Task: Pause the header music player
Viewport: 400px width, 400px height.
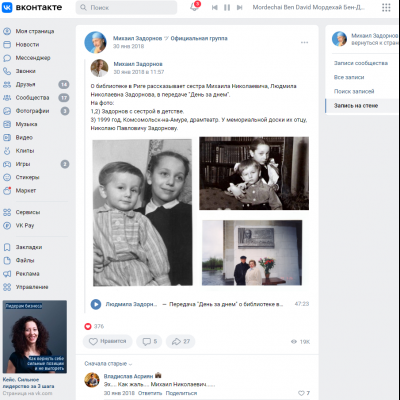Action: point(227,7)
